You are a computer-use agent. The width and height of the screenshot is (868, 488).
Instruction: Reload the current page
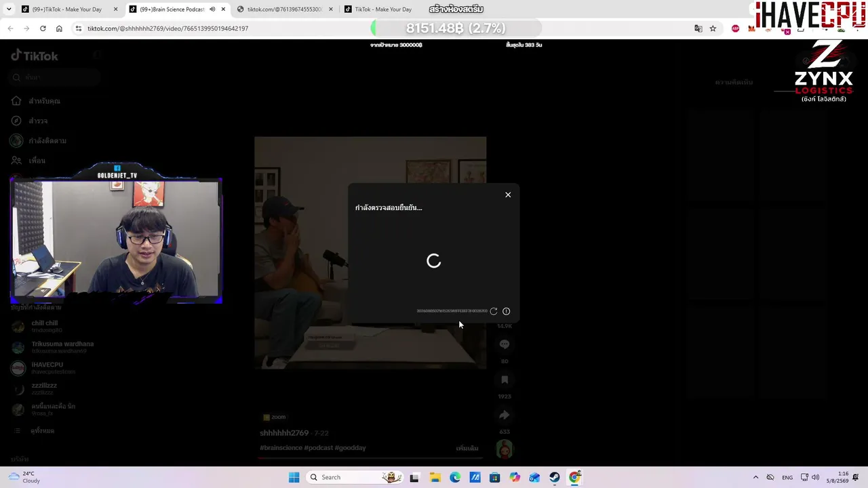click(x=43, y=28)
